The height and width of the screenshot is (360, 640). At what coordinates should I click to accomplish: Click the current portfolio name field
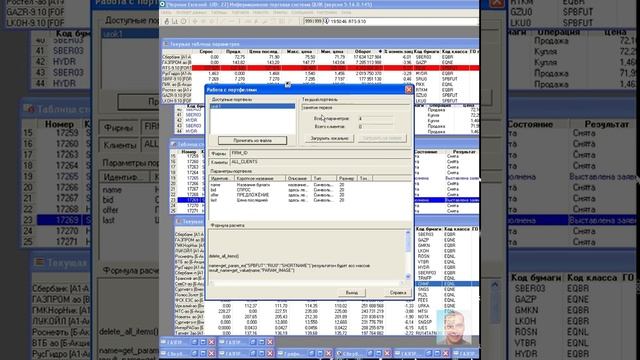356,107
